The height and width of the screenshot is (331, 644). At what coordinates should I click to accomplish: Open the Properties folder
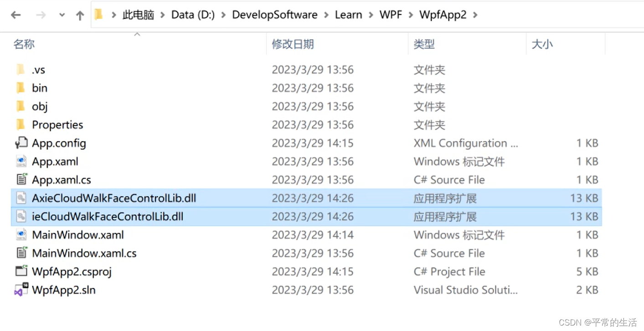pyautogui.click(x=57, y=124)
